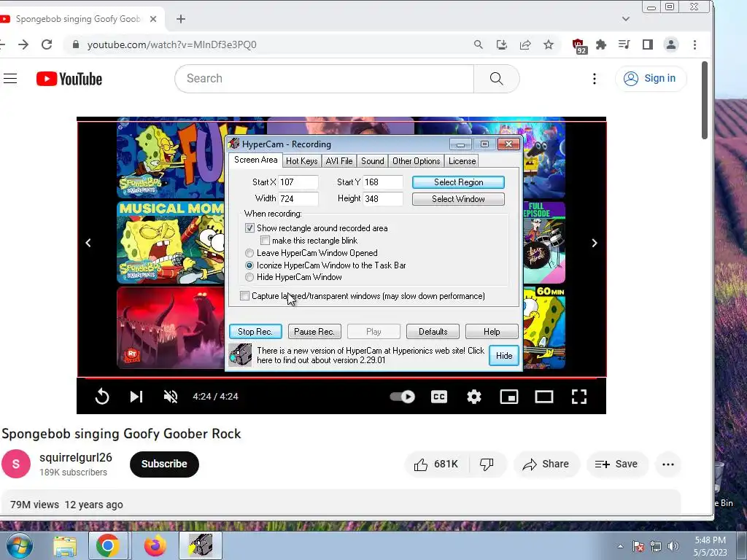Click the YouTube search magnifier button
The height and width of the screenshot is (560, 747).
[x=496, y=79]
